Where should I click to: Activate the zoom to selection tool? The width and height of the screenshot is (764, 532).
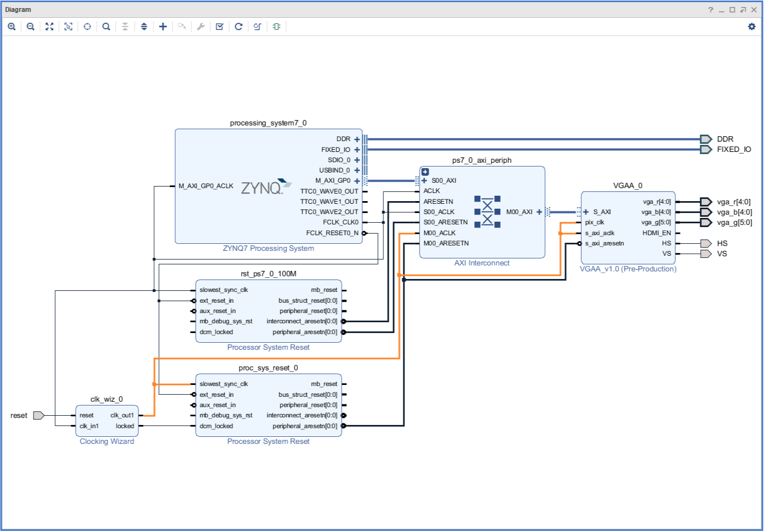tap(68, 26)
